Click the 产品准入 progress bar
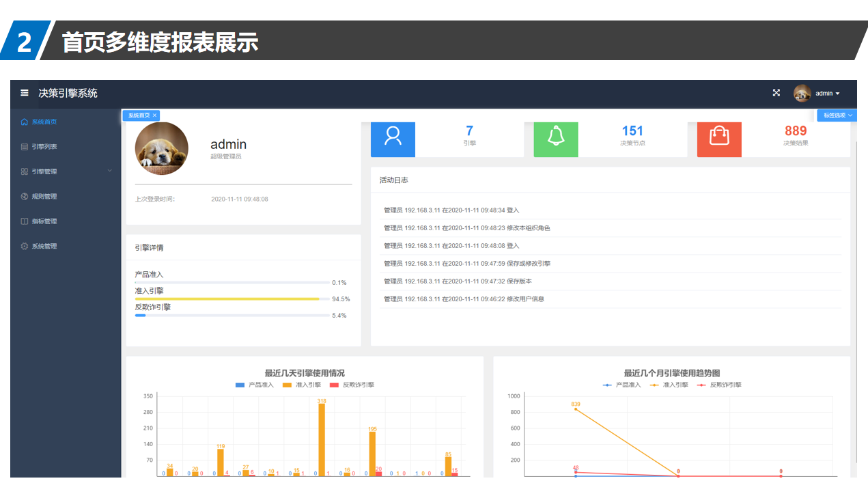The height and width of the screenshot is (483, 868). 232,282
